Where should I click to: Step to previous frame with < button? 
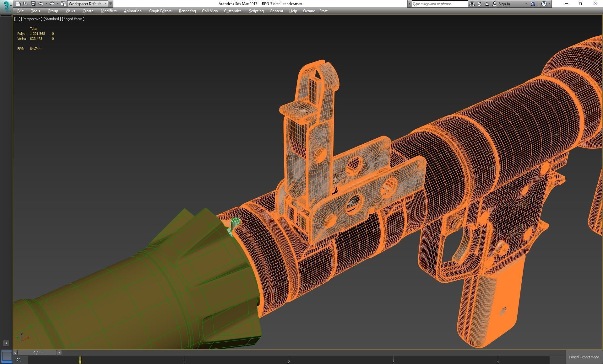tap(15, 353)
